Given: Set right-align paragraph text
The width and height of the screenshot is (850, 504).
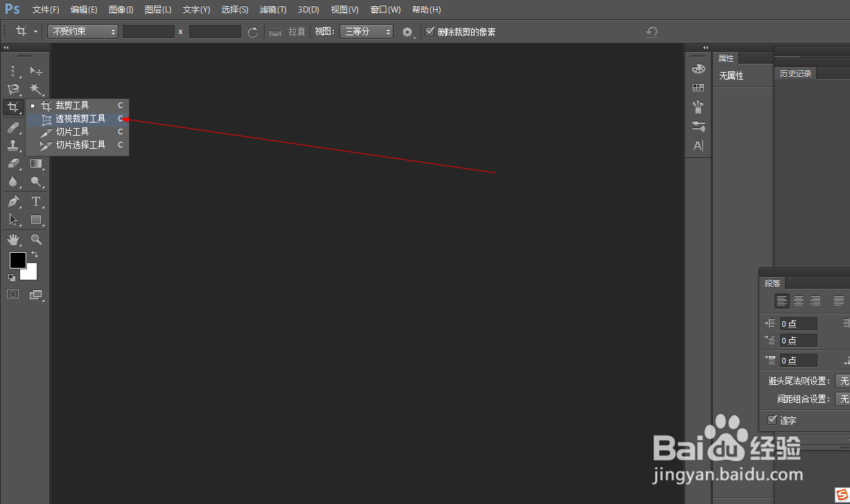Looking at the screenshot, I should pyautogui.click(x=815, y=301).
